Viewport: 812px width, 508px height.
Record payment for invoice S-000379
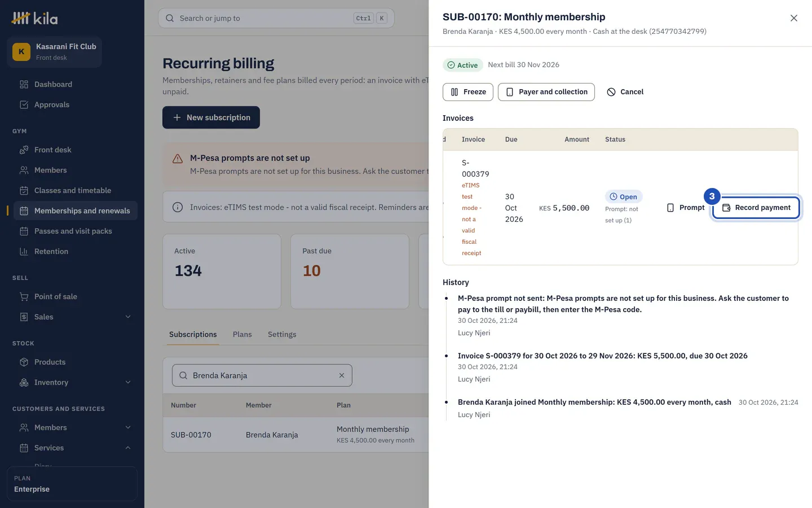(756, 208)
